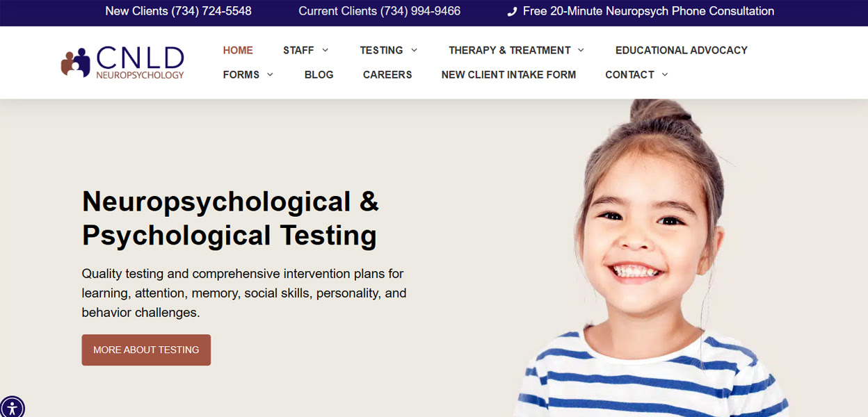The width and height of the screenshot is (868, 417).
Task: Call the Current Clients phone number
Action: [x=380, y=11]
